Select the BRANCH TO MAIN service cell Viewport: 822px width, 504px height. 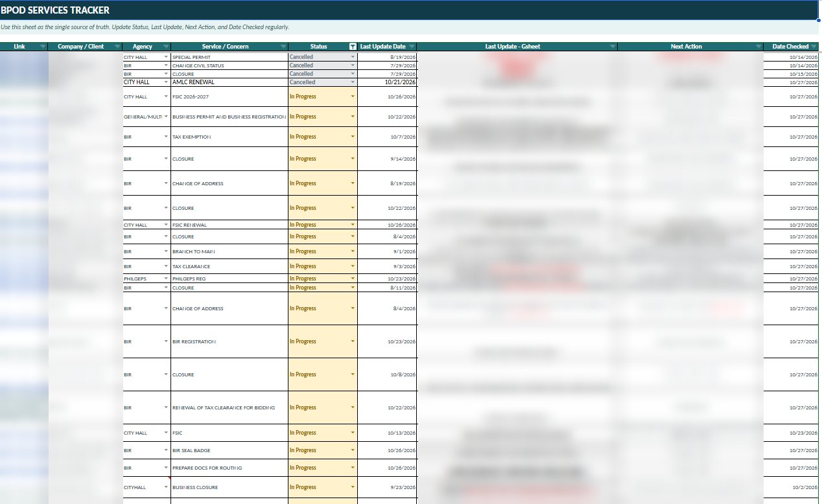[x=229, y=251]
